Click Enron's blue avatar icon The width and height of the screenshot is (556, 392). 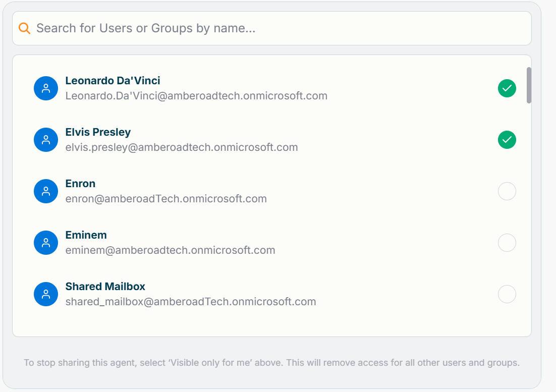pos(46,191)
